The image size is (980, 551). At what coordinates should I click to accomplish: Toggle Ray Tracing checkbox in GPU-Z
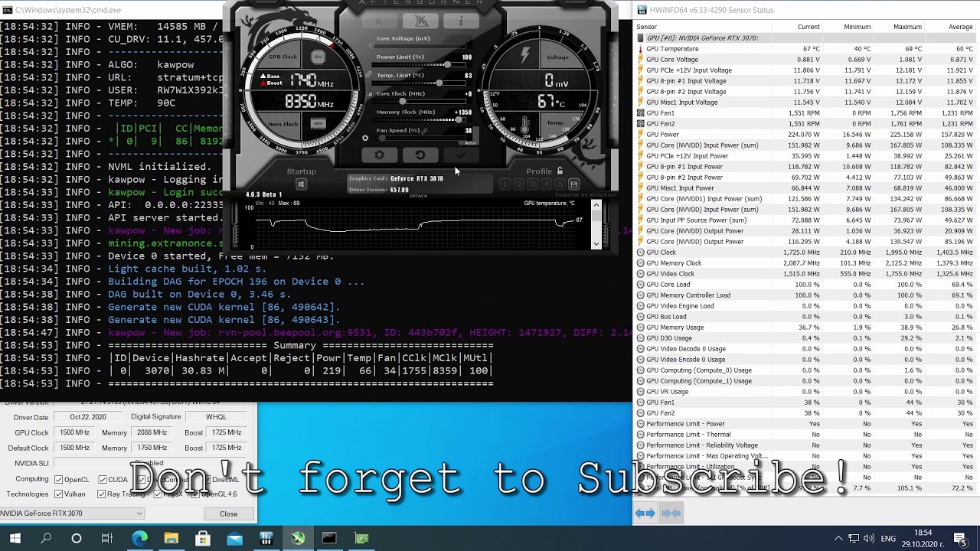point(102,494)
